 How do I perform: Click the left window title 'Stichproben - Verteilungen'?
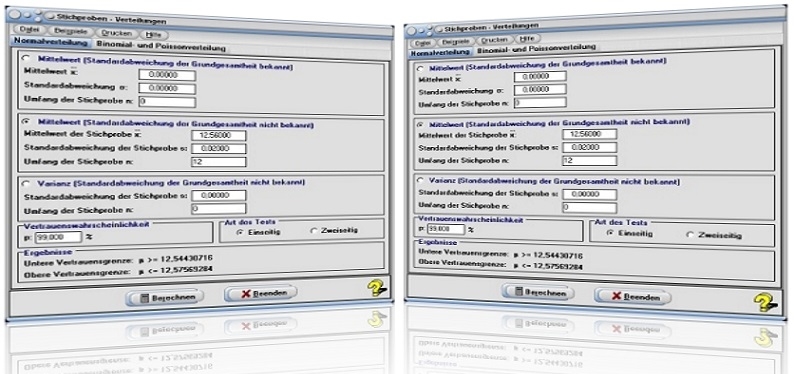[x=111, y=19]
